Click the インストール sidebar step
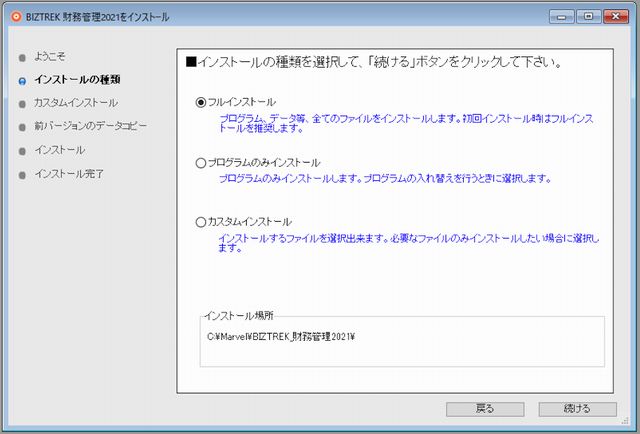 (x=60, y=150)
